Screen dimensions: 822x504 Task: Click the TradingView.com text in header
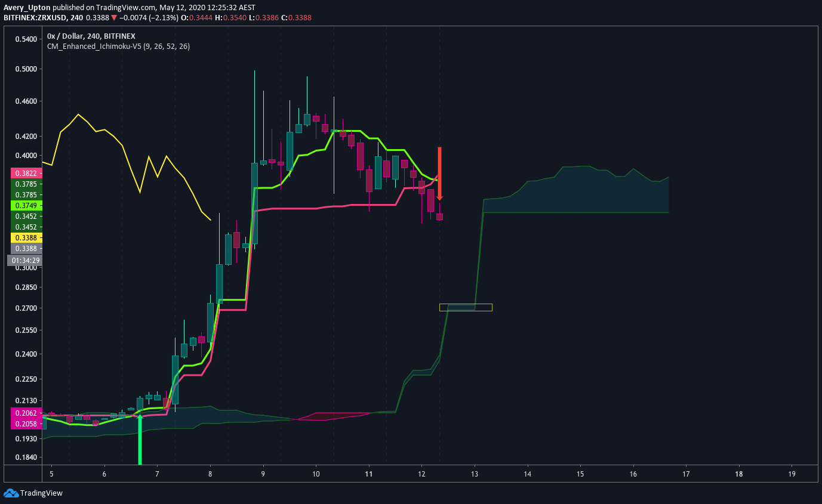point(124,8)
